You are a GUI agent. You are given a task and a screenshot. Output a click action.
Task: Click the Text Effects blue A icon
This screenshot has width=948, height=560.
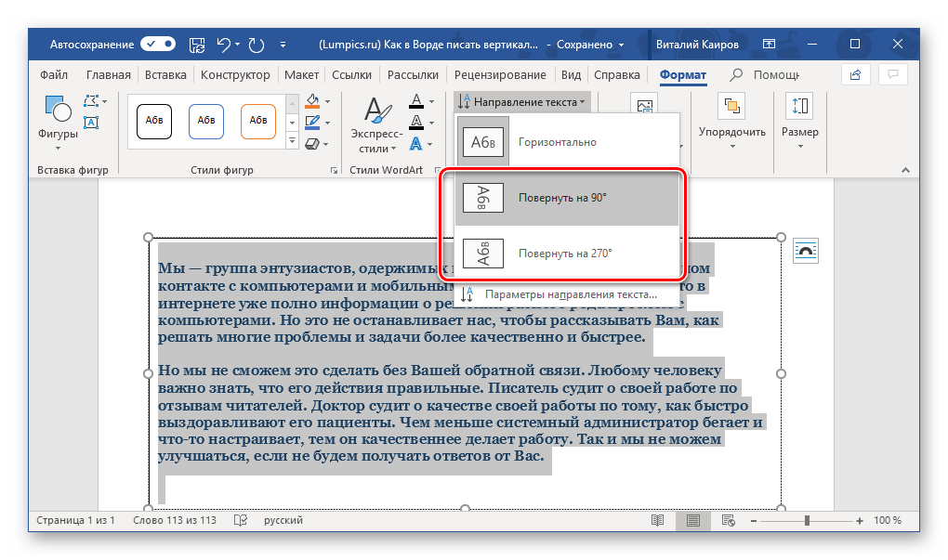click(x=416, y=144)
